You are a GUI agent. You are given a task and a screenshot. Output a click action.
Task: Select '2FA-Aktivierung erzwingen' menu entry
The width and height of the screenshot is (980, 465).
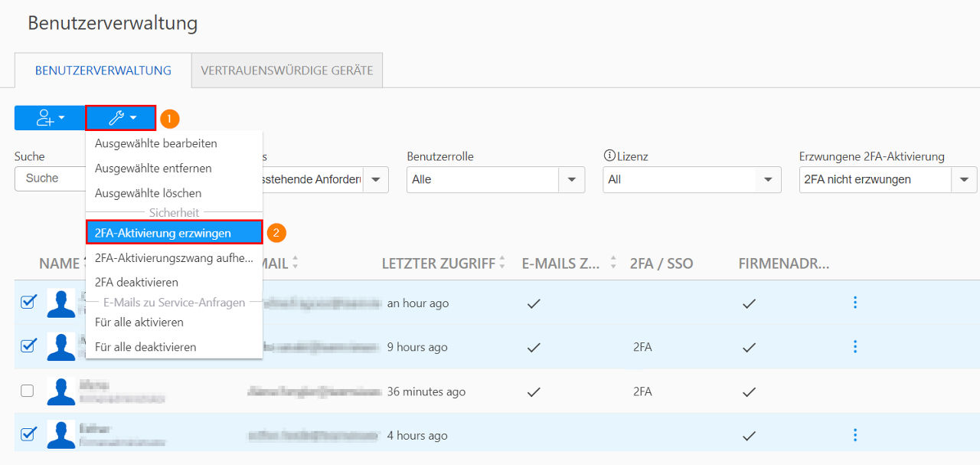[174, 233]
